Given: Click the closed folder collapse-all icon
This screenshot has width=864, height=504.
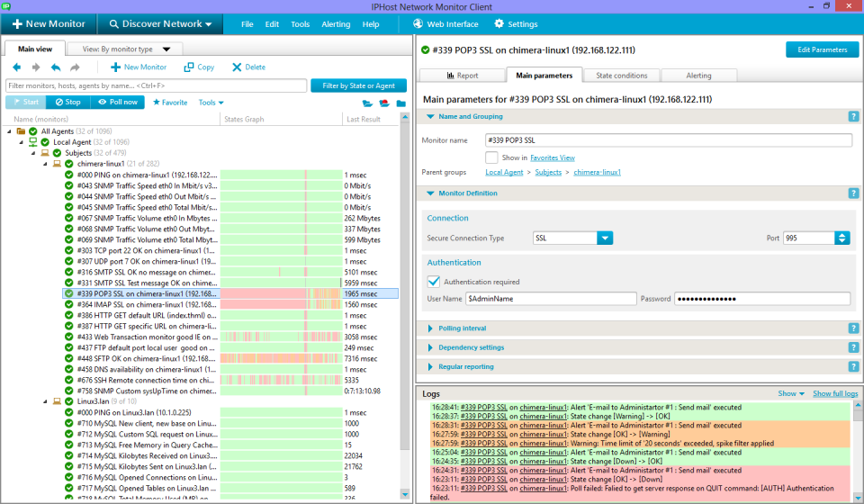Looking at the screenshot, I should [x=400, y=103].
